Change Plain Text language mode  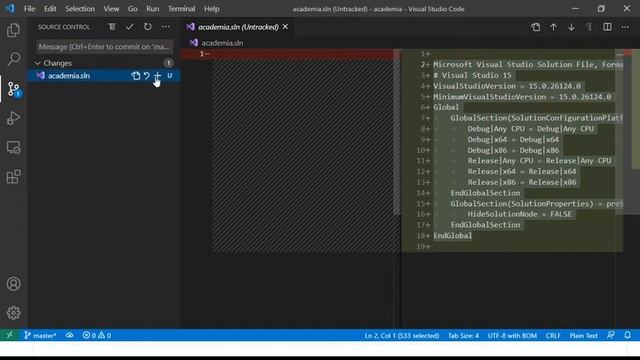[584, 336]
